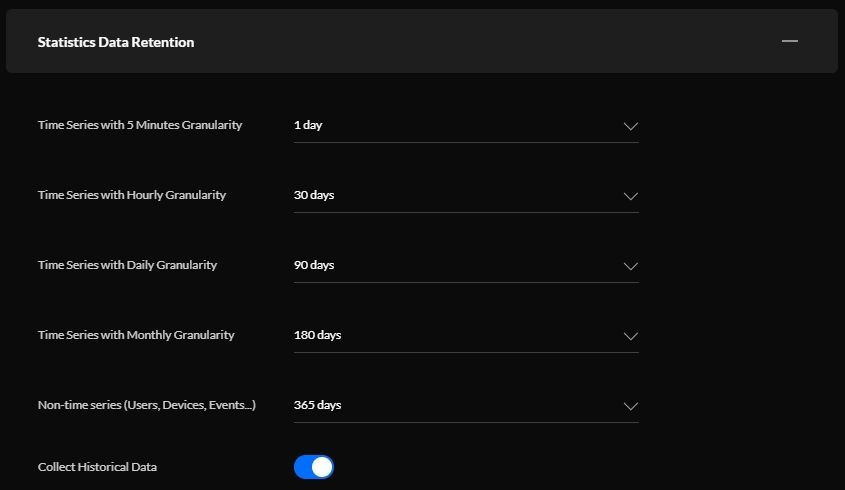Click chevron arrow beside 365 days value

[x=630, y=406]
